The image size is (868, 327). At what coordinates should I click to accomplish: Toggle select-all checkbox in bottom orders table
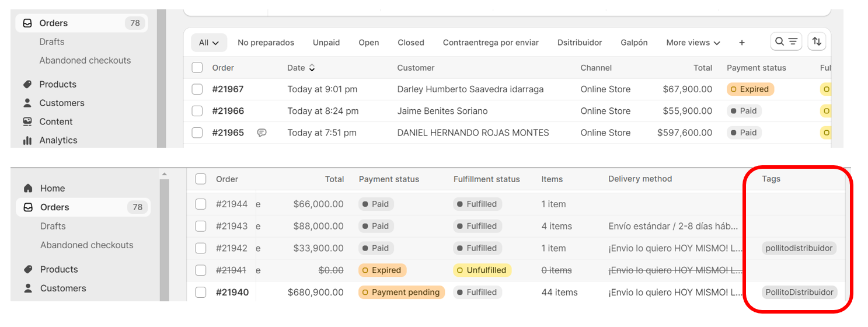pyautogui.click(x=201, y=179)
